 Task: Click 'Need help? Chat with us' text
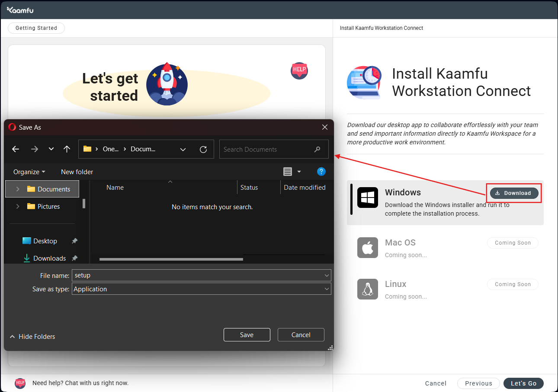(80, 383)
